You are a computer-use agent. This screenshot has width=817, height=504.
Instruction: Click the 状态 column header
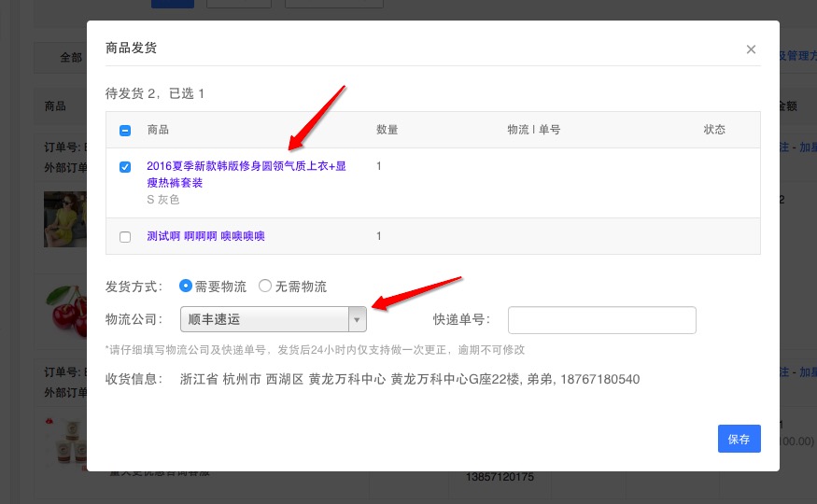click(x=714, y=130)
